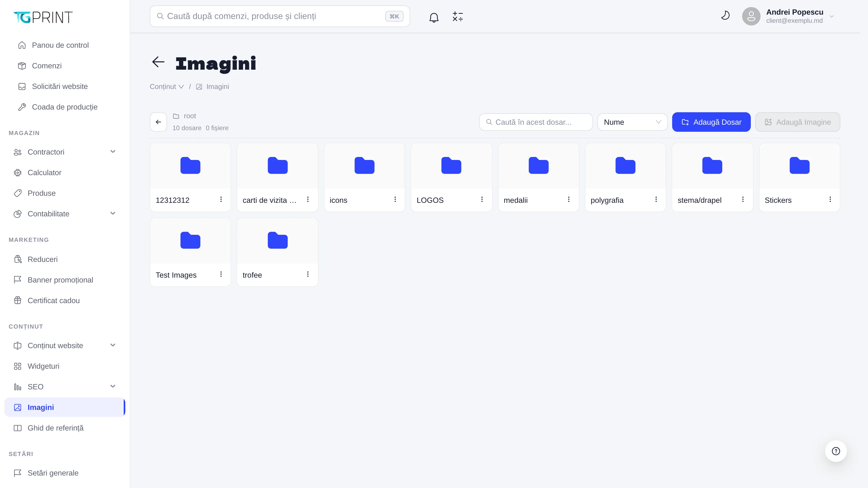This screenshot has height=488, width=868.
Task: Open Ghid de referință sidebar item
Action: (65, 428)
